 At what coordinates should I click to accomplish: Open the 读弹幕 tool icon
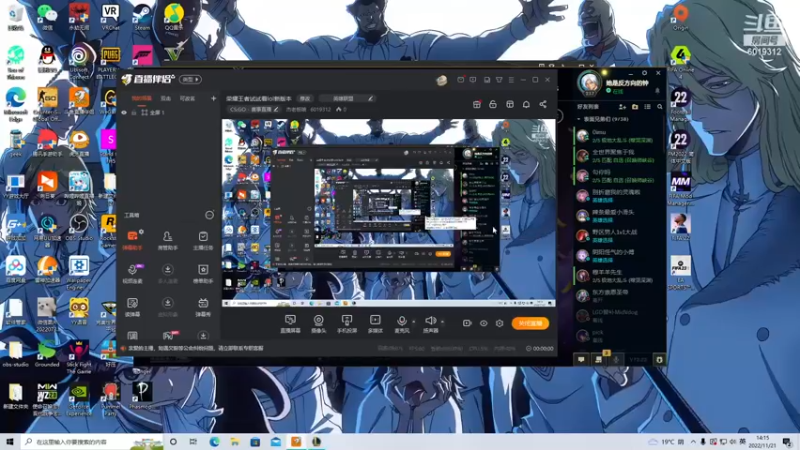pyautogui.click(x=132, y=307)
